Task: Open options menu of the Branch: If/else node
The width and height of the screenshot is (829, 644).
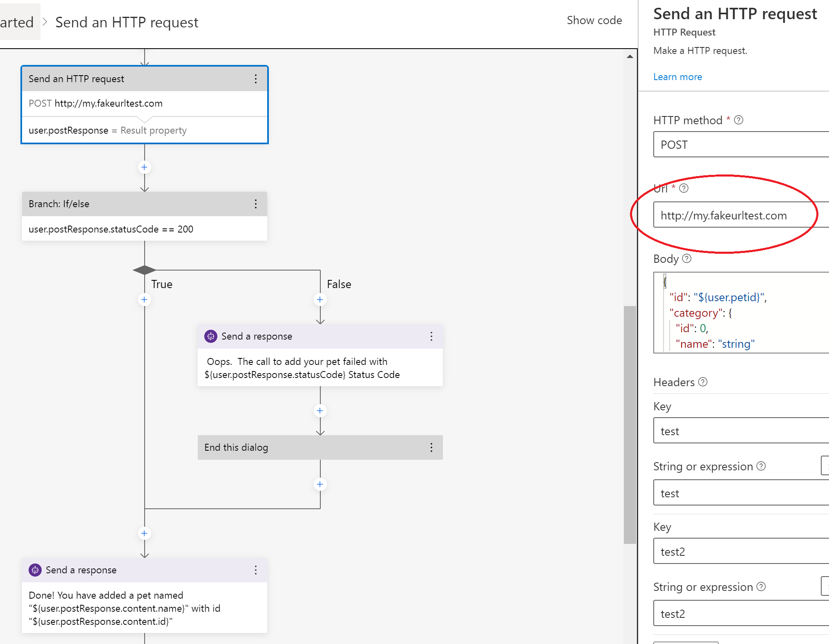Action: pos(256,204)
